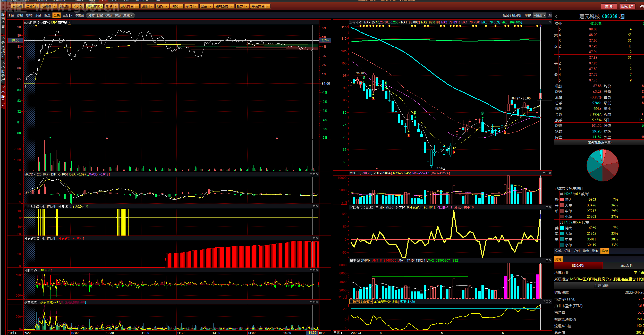
Task: Click the 交易 button
Action: point(609,6)
